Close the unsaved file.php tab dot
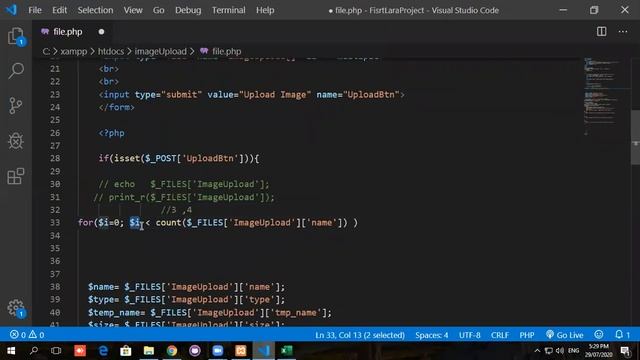The height and width of the screenshot is (360, 640). (101, 31)
